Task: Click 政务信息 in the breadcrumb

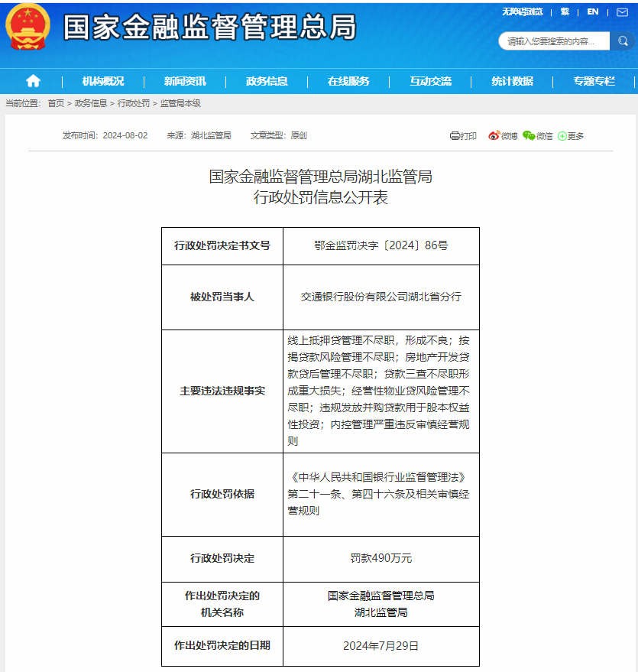Action: click(x=91, y=103)
